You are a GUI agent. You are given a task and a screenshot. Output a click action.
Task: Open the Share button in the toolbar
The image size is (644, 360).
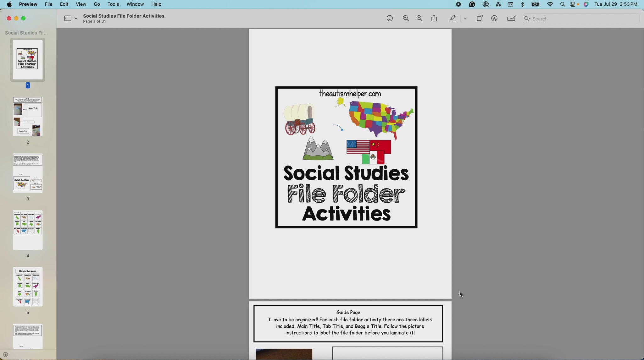(434, 19)
